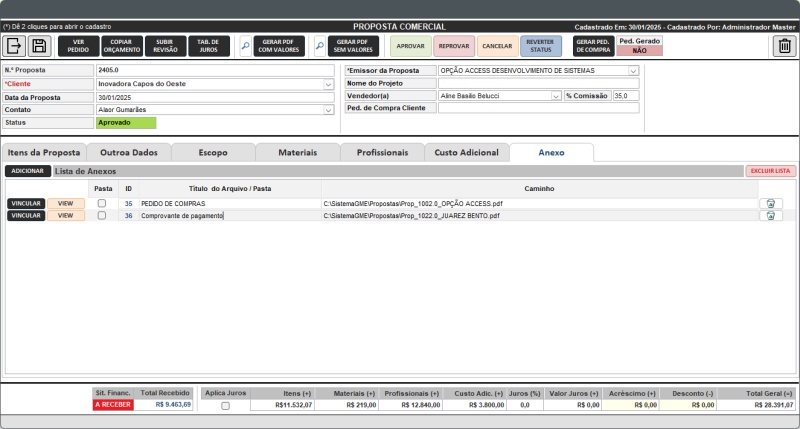Click the exit form door icon
800x429 pixels.
click(x=15, y=45)
